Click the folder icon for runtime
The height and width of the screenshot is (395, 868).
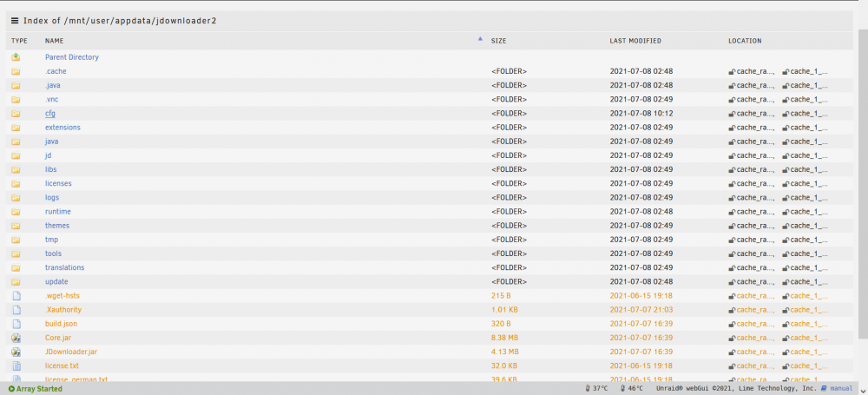tap(16, 212)
